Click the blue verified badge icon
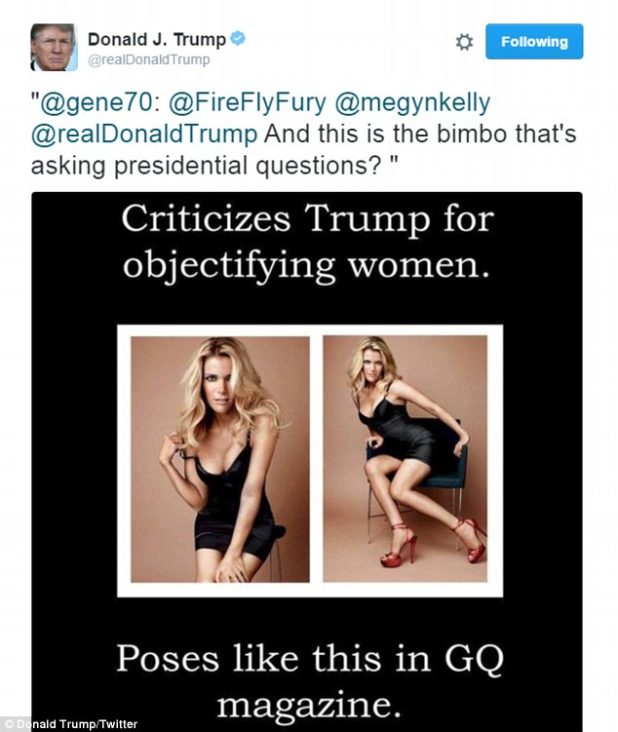The height and width of the screenshot is (732, 618). pos(239,39)
